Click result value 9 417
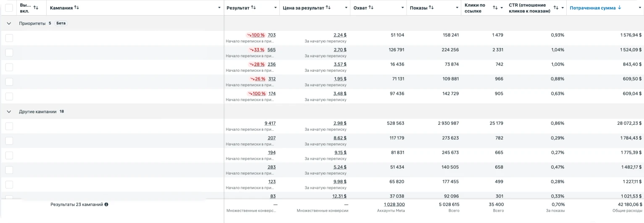The image size is (644, 223). pos(270,123)
